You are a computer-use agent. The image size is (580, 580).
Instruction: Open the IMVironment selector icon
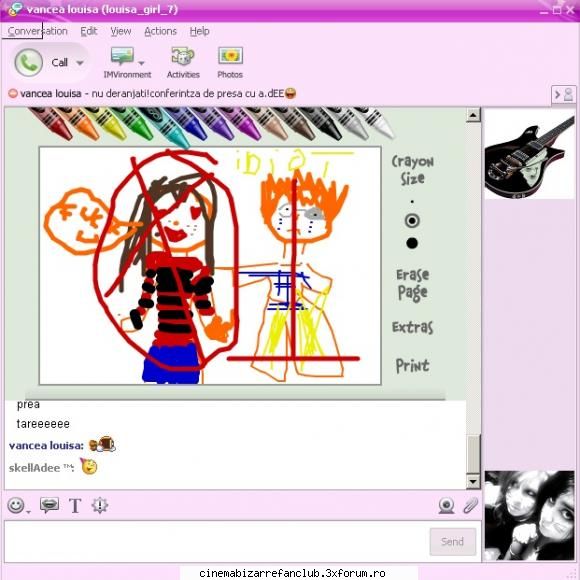(x=122, y=56)
